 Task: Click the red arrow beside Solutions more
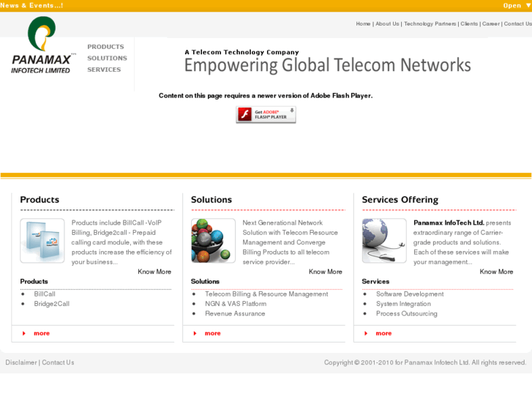coord(195,333)
